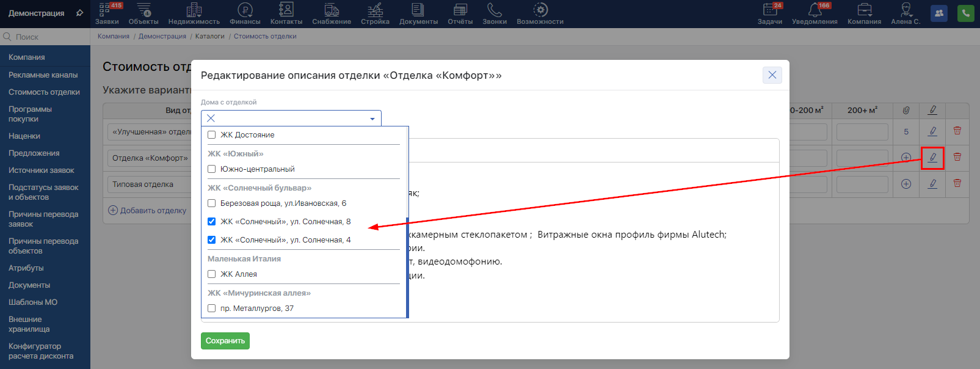Open Программы покупки sidebar item
Screen dimensions: 980x369
point(30,114)
